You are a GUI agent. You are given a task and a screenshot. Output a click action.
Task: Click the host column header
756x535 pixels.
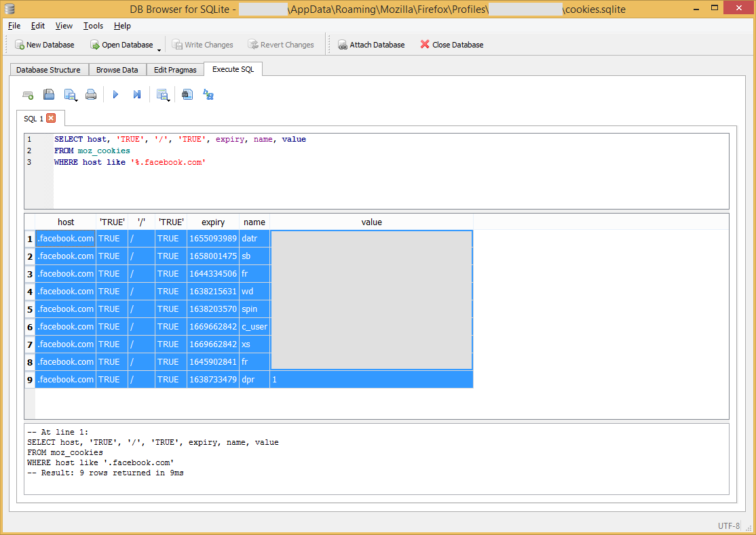point(66,222)
